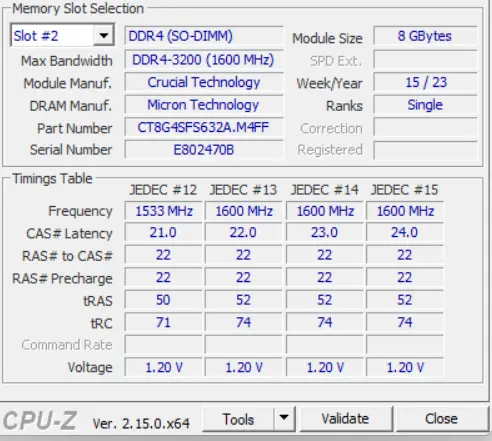Click the tRC value 71 cell
This screenshot has height=441, width=492.
click(x=163, y=322)
